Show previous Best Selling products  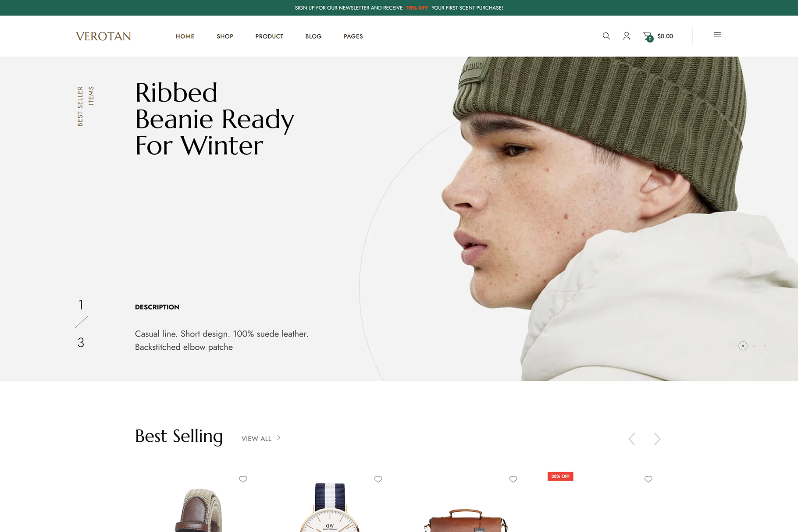(x=632, y=439)
